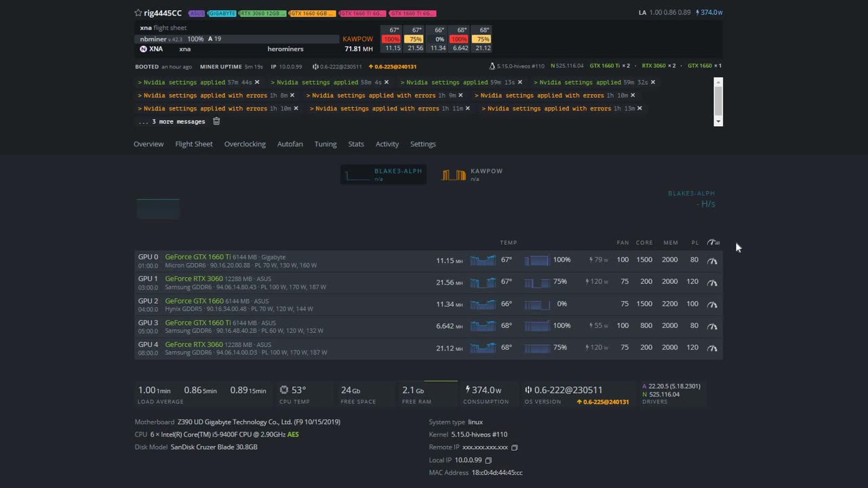Image resolution: width=868 pixels, height=488 pixels.
Task: Click the ASUS tag label
Action: pyautogui.click(x=197, y=14)
